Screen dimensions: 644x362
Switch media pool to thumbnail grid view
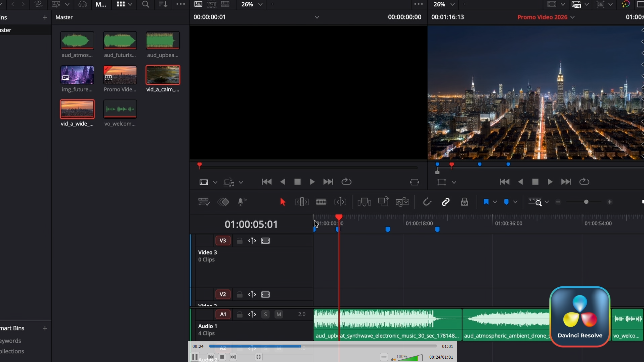tap(121, 4)
